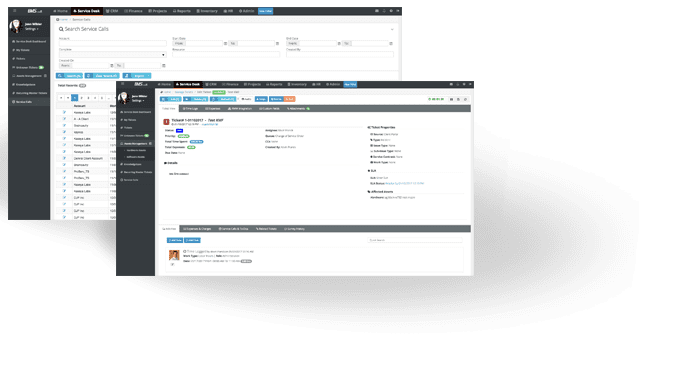
Task: Click edit icon for General Client Account row
Action: pyautogui.click(x=64, y=158)
